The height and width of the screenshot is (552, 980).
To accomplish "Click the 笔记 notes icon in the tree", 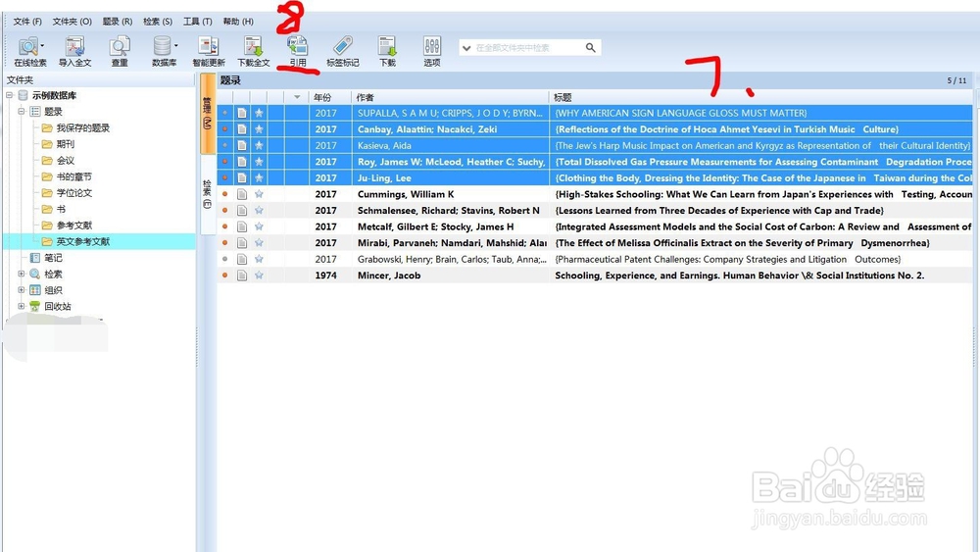I will [35, 258].
